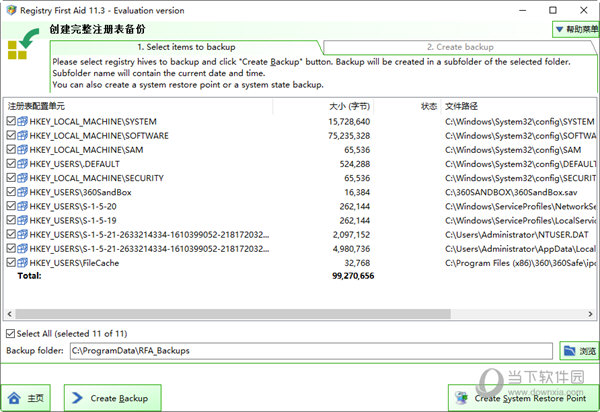Click the hive icon beside HKEY_USERS\.DEFAULT
Image resolution: width=600 pixels, height=412 pixels.
[23, 164]
